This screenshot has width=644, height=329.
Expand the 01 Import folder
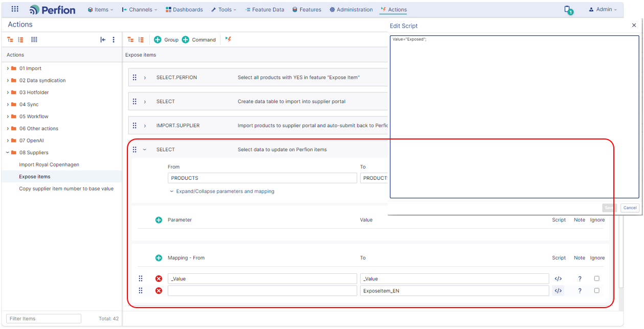click(8, 68)
